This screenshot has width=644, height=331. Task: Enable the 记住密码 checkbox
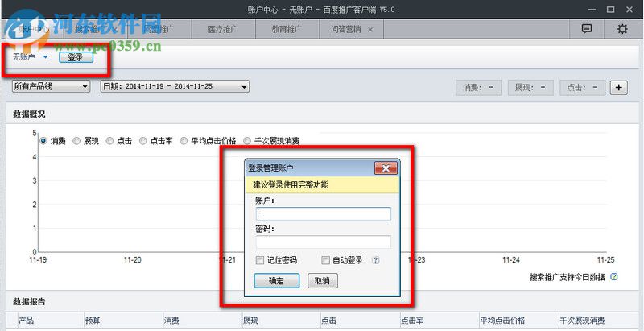(259, 260)
